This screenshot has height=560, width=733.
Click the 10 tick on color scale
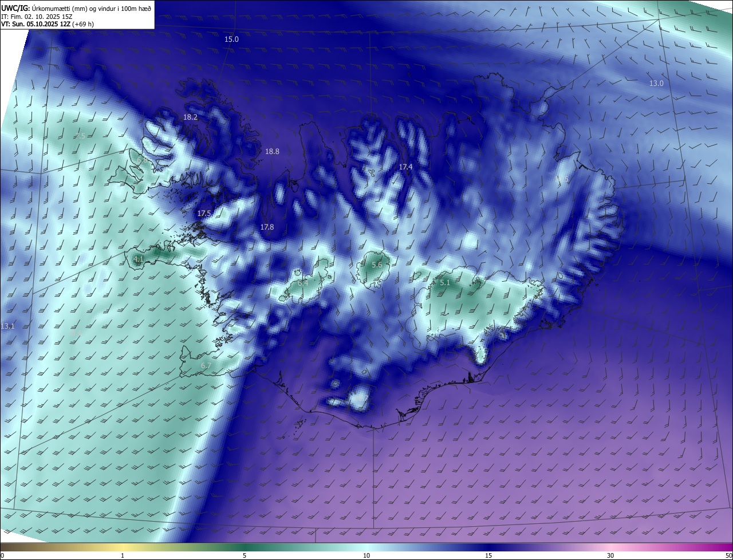point(366,555)
